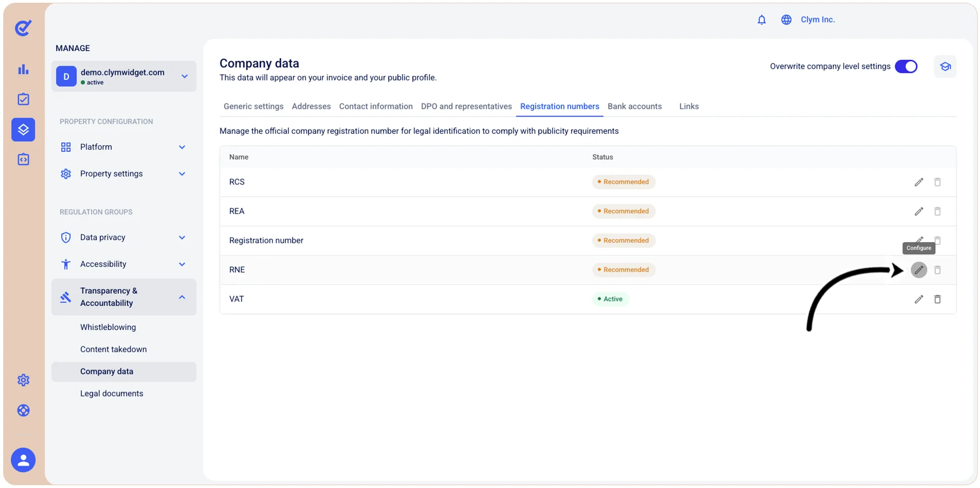Click the trash icon for REA row

point(937,211)
